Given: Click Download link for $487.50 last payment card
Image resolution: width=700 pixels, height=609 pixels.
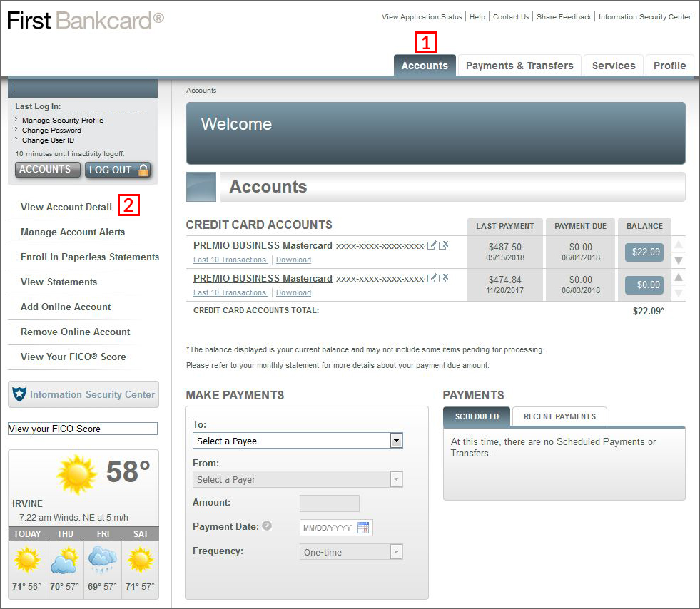Looking at the screenshot, I should (x=293, y=260).
